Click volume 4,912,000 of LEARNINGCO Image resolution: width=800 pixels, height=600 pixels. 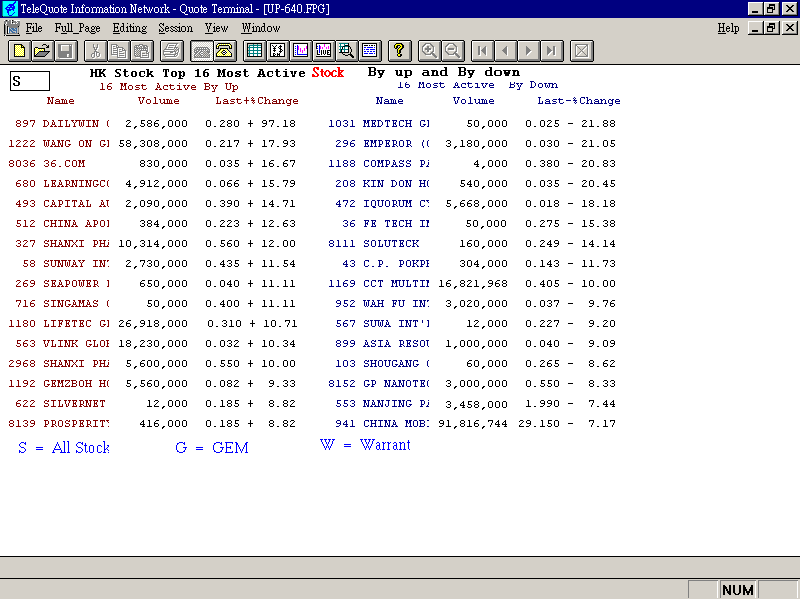pyautogui.click(x=156, y=184)
